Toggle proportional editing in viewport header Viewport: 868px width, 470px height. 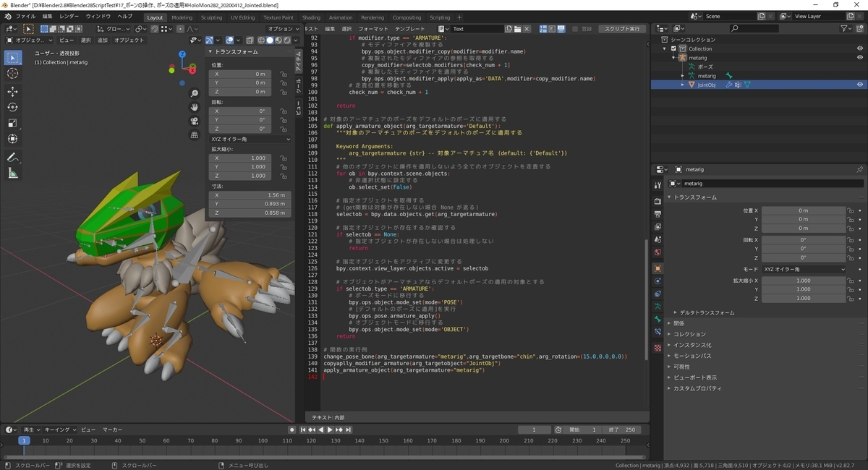click(180, 29)
